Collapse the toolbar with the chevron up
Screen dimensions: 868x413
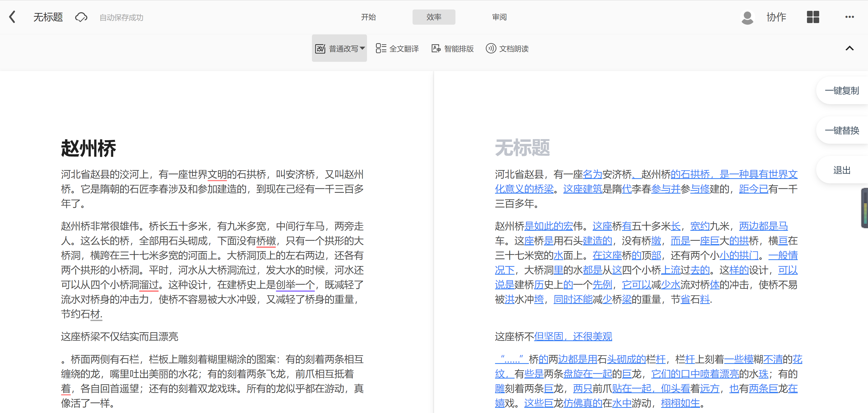(850, 48)
